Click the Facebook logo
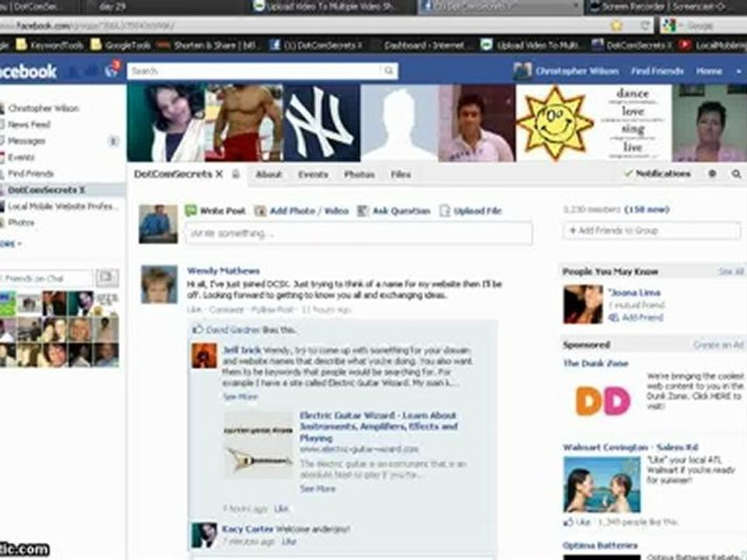 point(29,72)
